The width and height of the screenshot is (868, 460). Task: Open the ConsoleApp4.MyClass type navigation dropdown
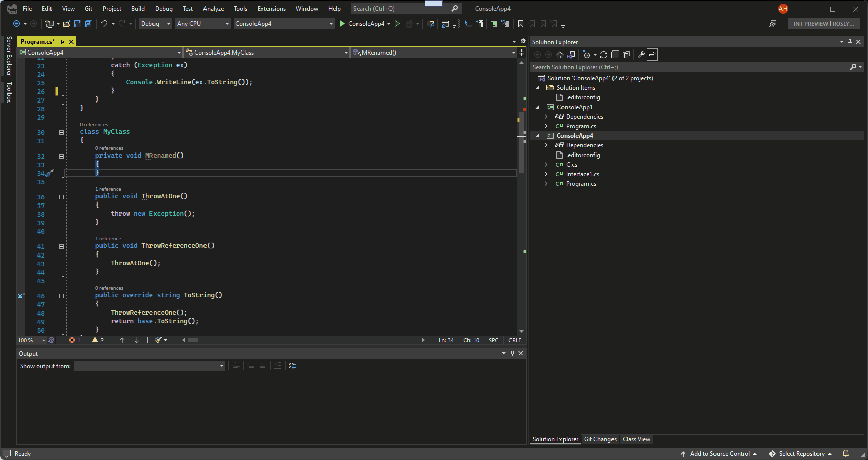267,53
